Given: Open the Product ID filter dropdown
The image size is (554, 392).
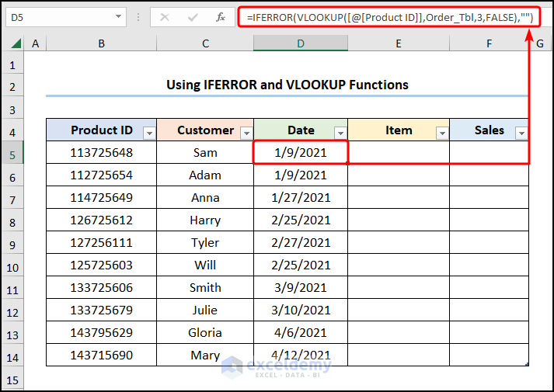Looking at the screenshot, I should point(149,133).
